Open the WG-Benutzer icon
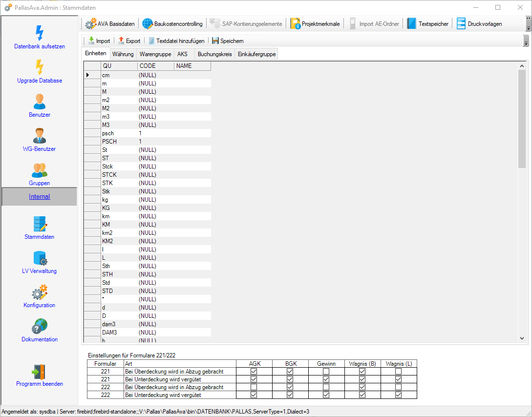Image resolution: width=532 pixels, height=417 pixels. point(40,136)
